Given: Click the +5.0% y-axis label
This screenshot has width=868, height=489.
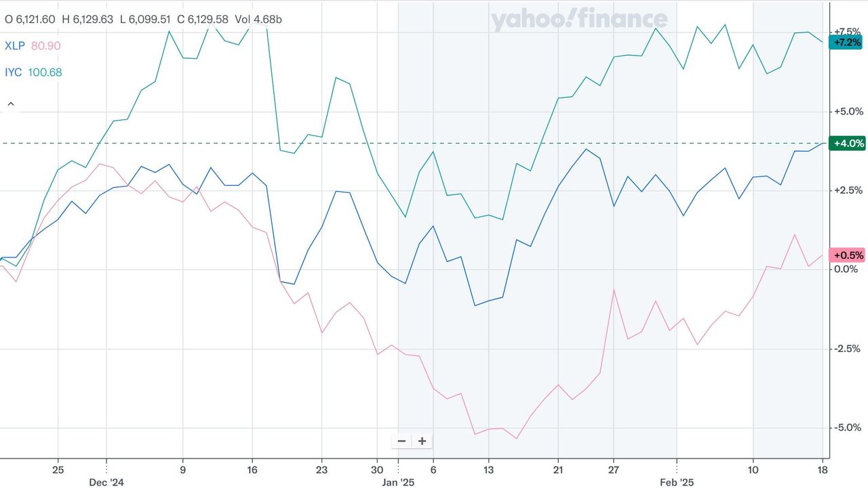Looking at the screenshot, I should click(847, 111).
